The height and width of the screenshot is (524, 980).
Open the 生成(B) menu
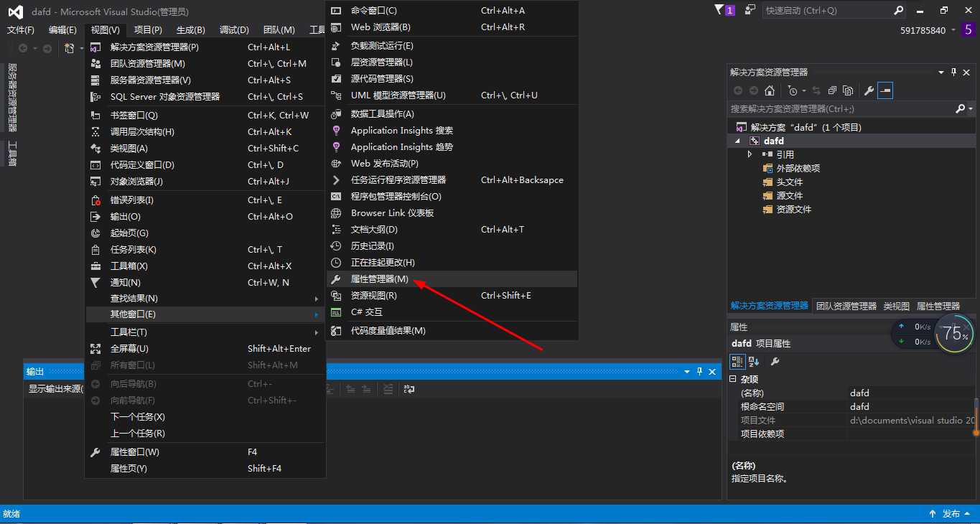191,29
